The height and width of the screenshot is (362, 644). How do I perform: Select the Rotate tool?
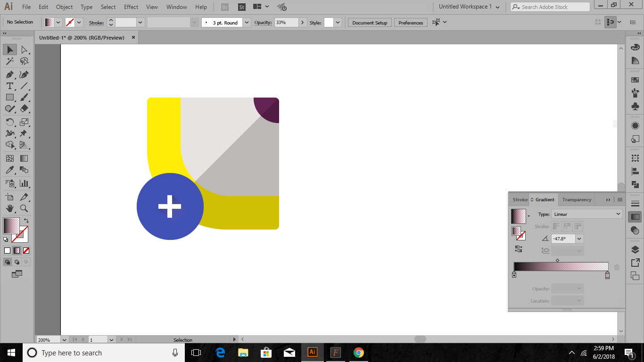coord(9,122)
